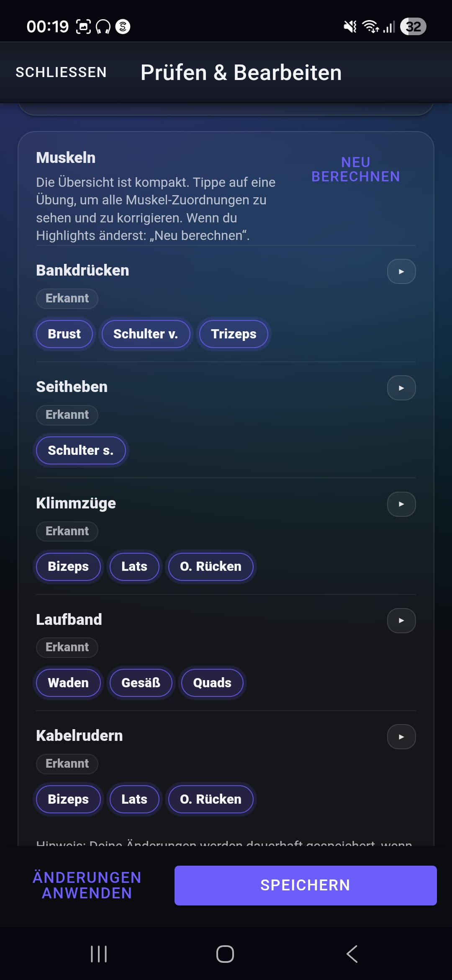Toggle the Lats chip under Klimmzüge

pos(134,566)
